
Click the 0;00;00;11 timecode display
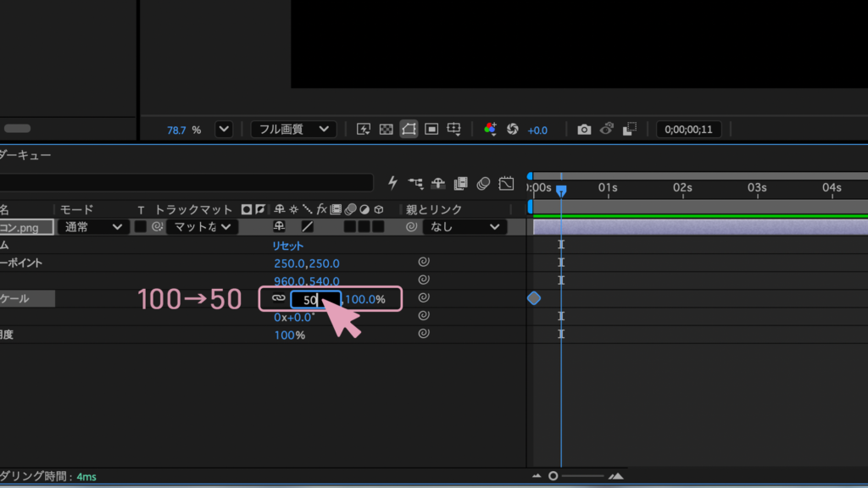point(688,130)
